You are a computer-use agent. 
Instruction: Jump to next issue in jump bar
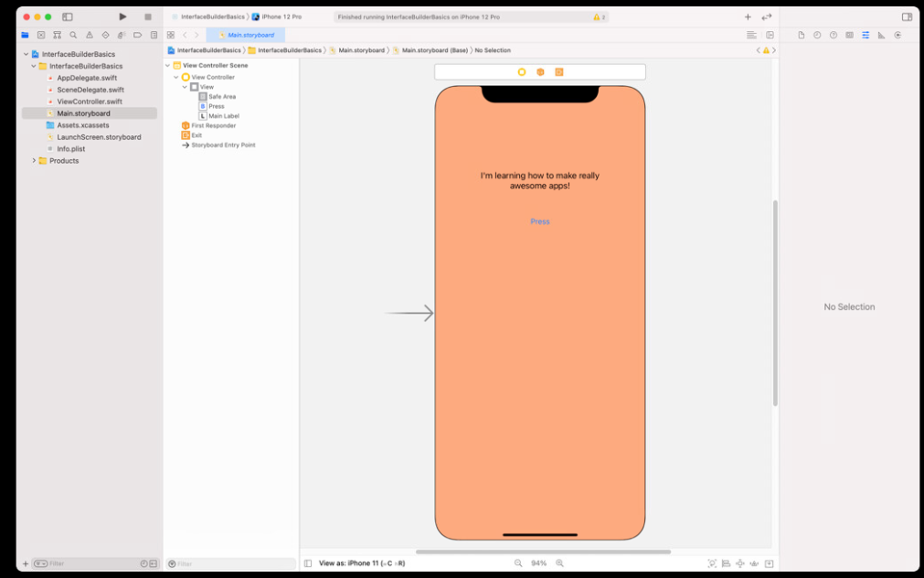(x=774, y=50)
